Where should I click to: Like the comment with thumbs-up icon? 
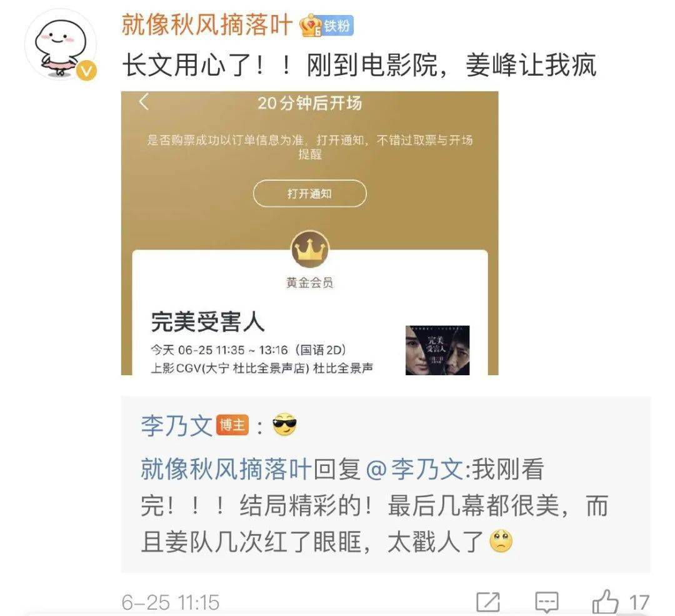605,602
